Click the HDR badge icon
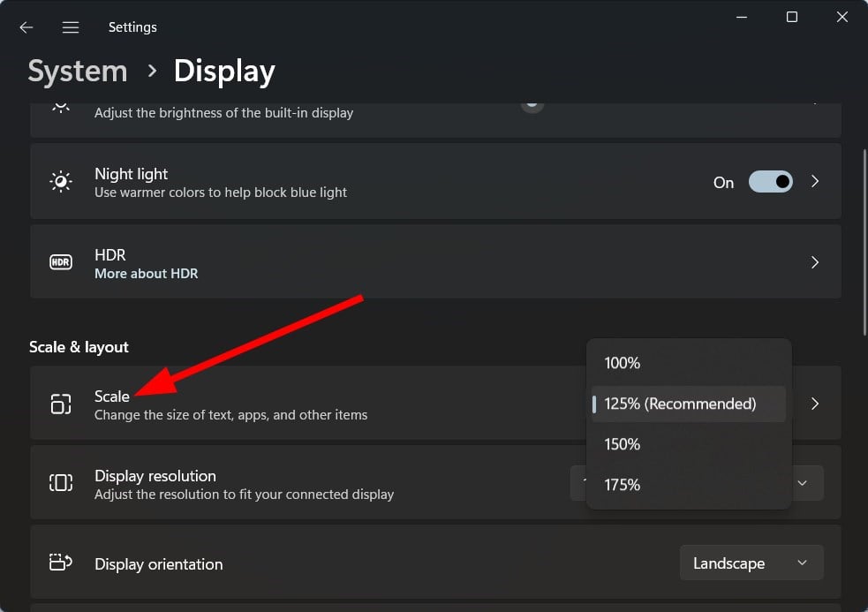Viewport: 868px width, 612px height. pos(60,262)
